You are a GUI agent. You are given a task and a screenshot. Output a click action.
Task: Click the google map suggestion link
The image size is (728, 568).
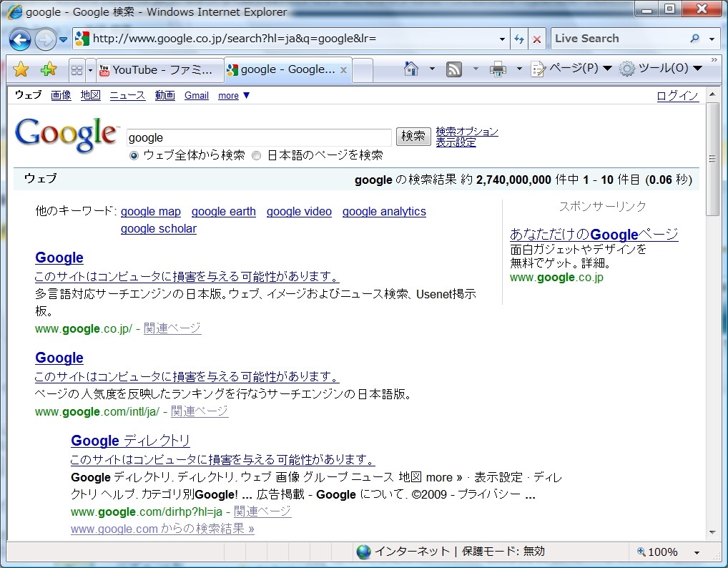tap(151, 212)
